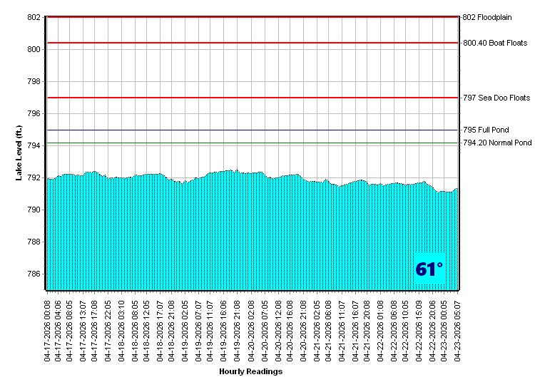
Task: Click the red Sea Doo Floats line
Action: click(250, 98)
